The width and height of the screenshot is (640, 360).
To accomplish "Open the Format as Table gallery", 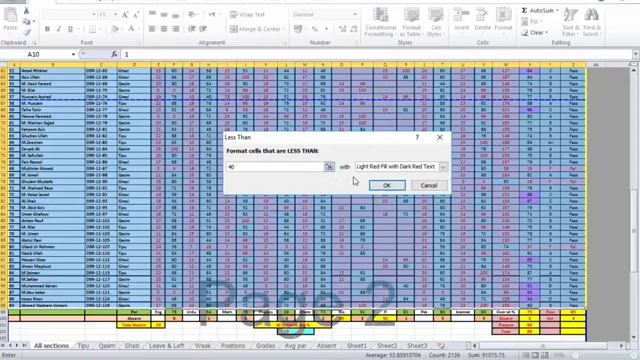I will pos(411,22).
